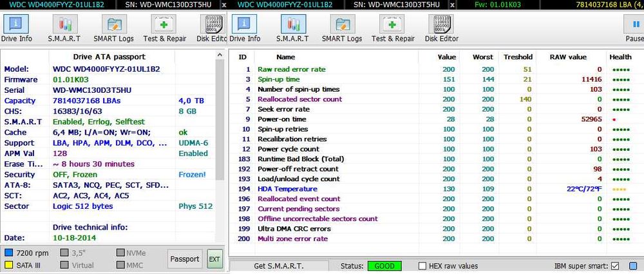Screen dimensions: 644x274
Task: Select the Current pending sectors row
Action: pos(436,209)
